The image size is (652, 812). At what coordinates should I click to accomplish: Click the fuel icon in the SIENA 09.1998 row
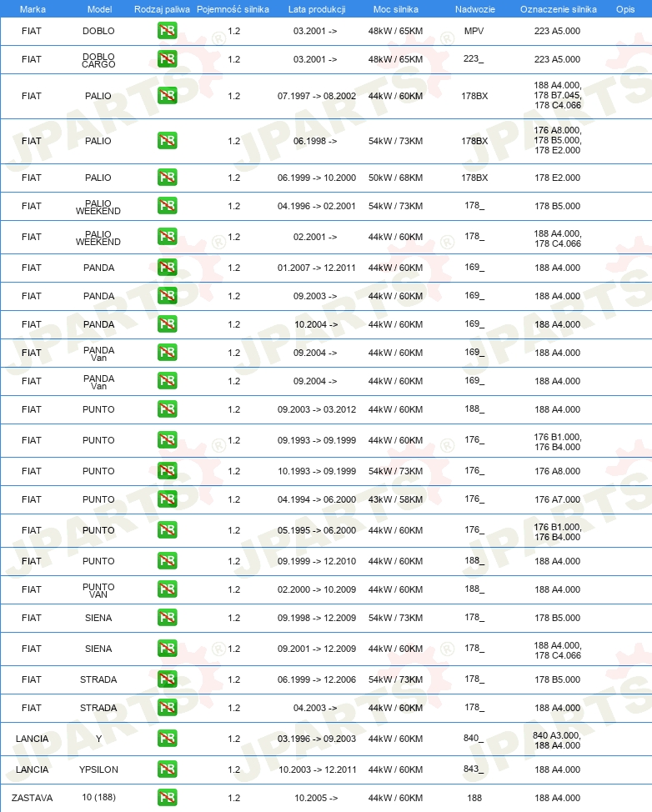(x=168, y=617)
